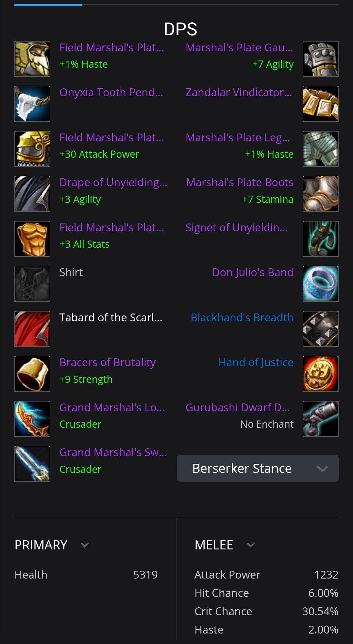Viewport: 353px width, 644px height.
Task: Select the Gurubashi Dwarf Destroyer gun icon
Action: point(321,419)
